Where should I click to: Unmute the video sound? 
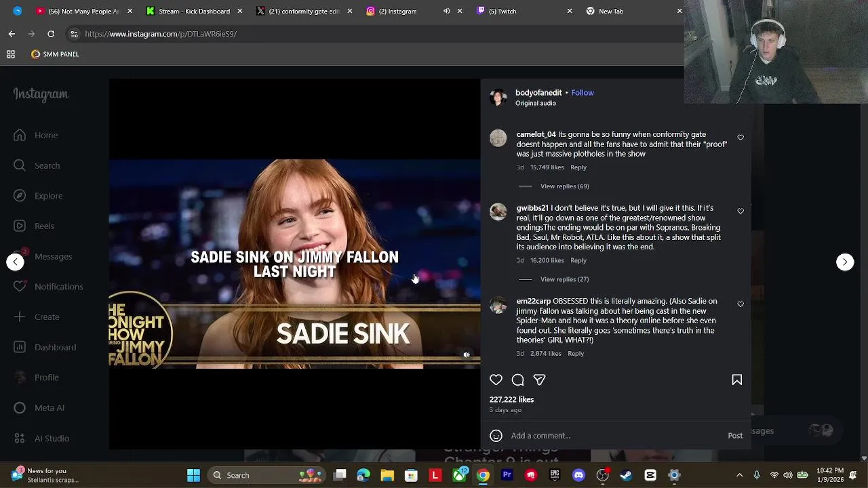(x=467, y=354)
